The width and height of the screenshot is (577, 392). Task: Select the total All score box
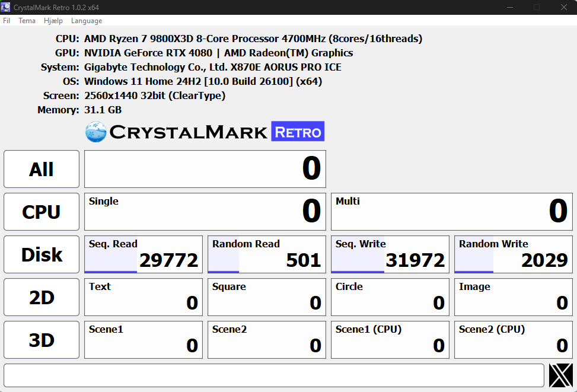coord(205,169)
